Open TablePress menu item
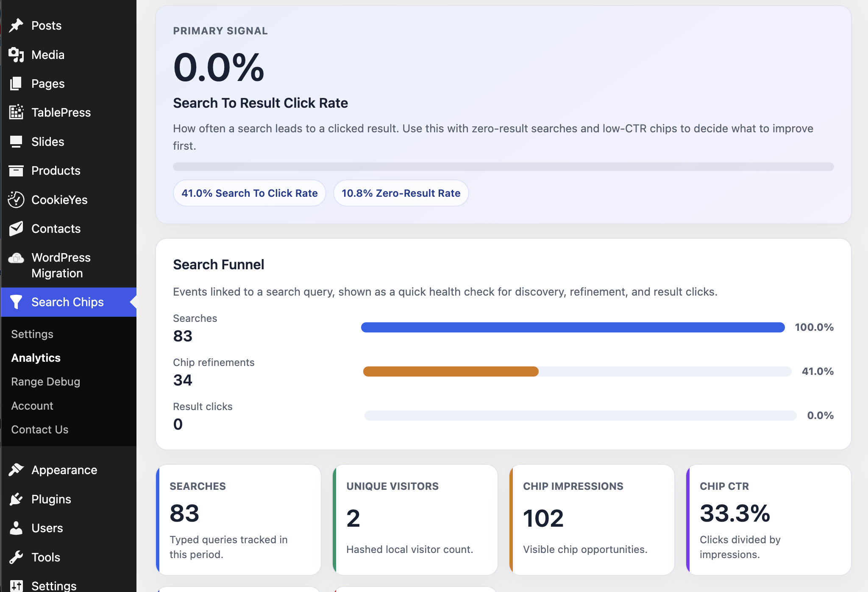This screenshot has width=868, height=592. coord(68,112)
